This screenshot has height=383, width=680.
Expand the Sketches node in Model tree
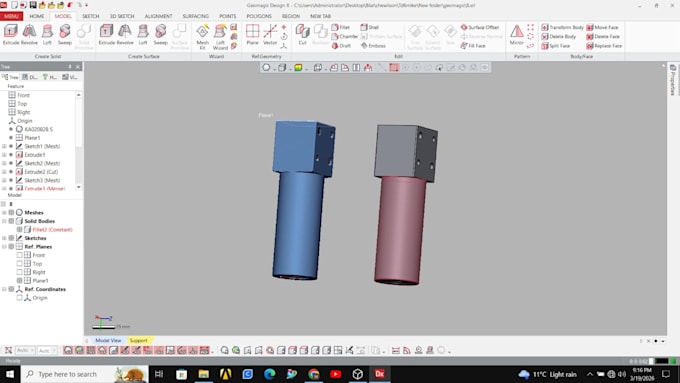[4, 238]
